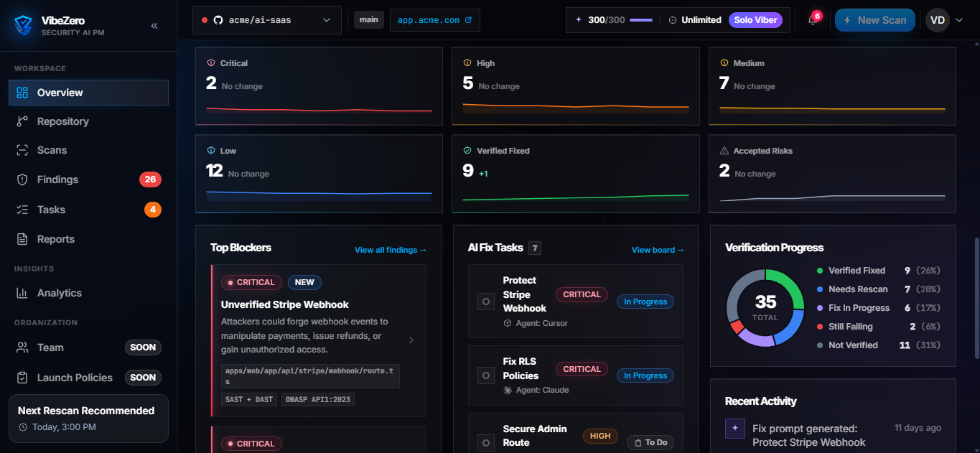Click the Findings shield icon

coord(22,179)
